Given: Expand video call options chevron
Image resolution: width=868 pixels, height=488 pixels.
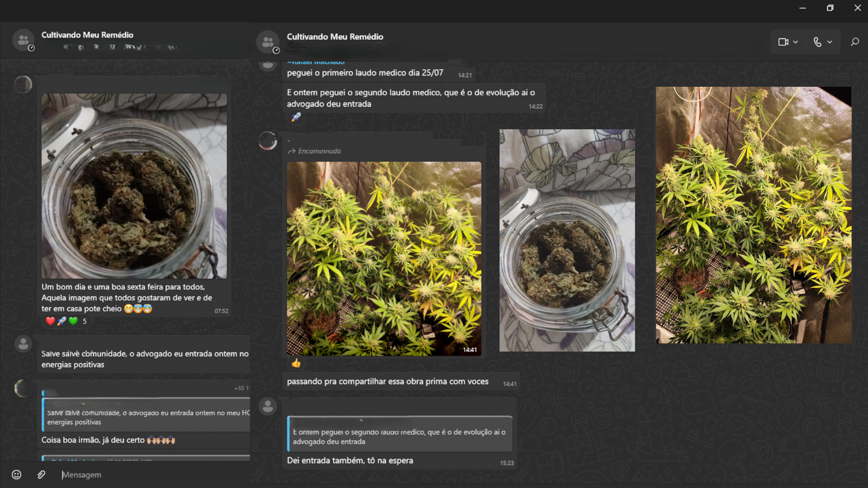Looking at the screenshot, I should (x=796, y=42).
